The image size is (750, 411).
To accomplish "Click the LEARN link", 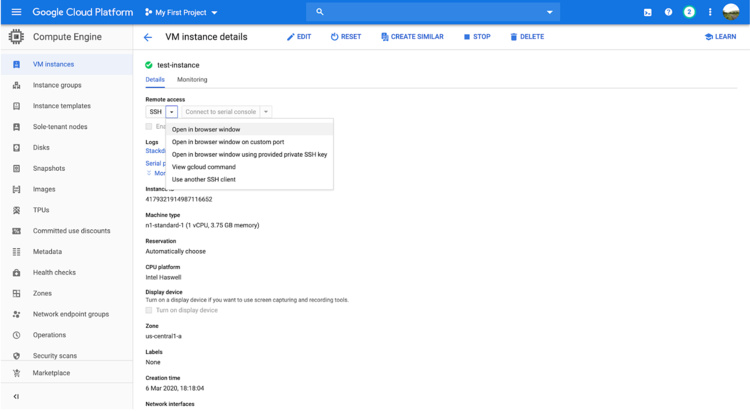I will [720, 37].
